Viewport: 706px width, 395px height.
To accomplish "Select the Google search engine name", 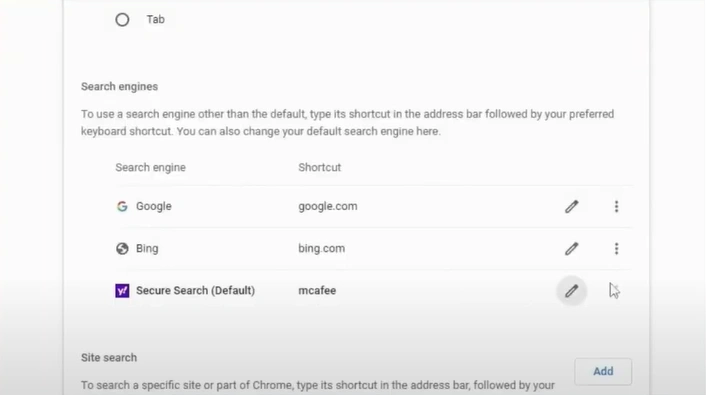I will click(154, 206).
